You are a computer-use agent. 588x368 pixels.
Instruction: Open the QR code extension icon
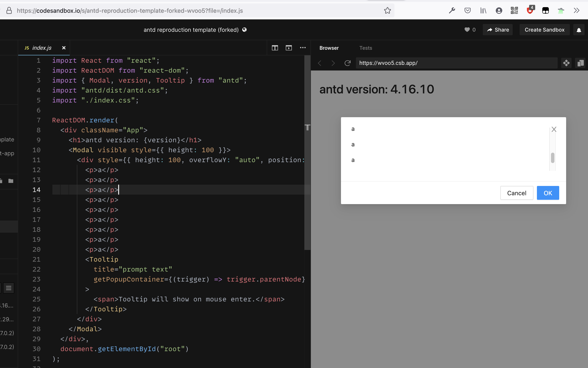click(514, 10)
